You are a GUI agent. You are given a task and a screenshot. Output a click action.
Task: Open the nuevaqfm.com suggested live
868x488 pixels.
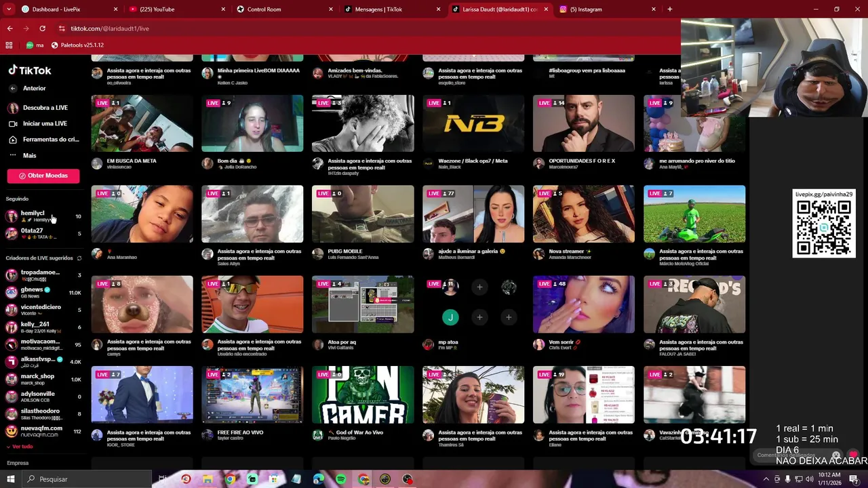tap(43, 431)
